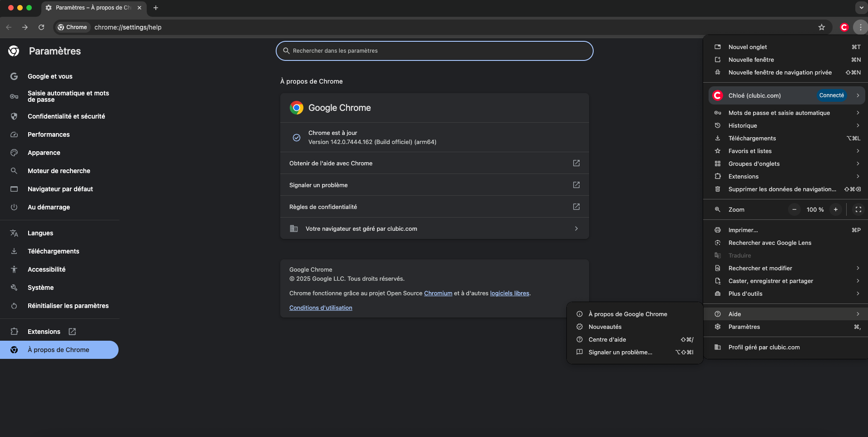
Task: Open the three-dot Chrome menu button
Action: 860,27
